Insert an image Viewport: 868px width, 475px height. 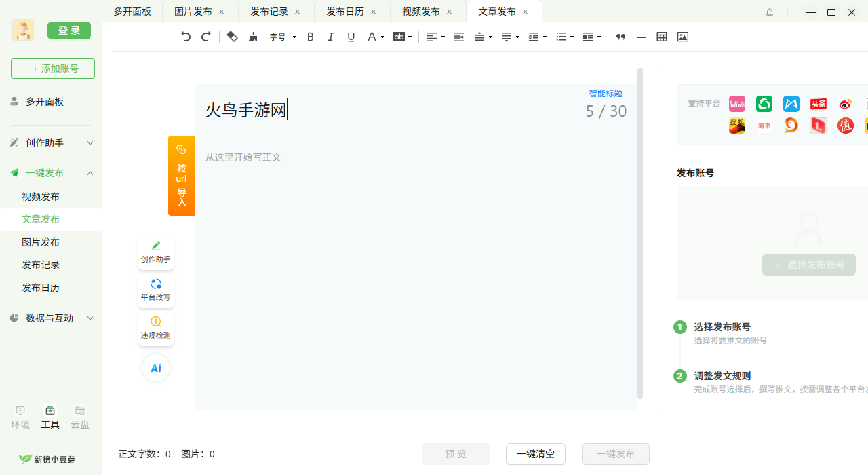[683, 37]
